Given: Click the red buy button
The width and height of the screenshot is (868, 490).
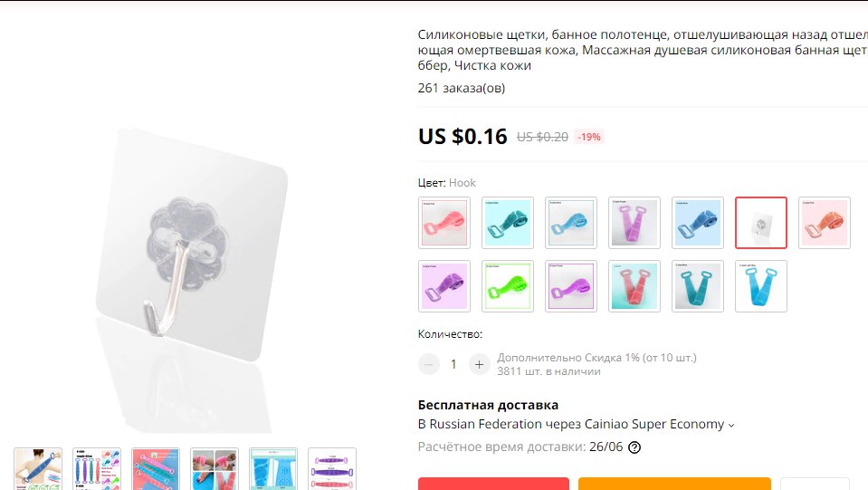Looking at the screenshot, I should (493, 484).
